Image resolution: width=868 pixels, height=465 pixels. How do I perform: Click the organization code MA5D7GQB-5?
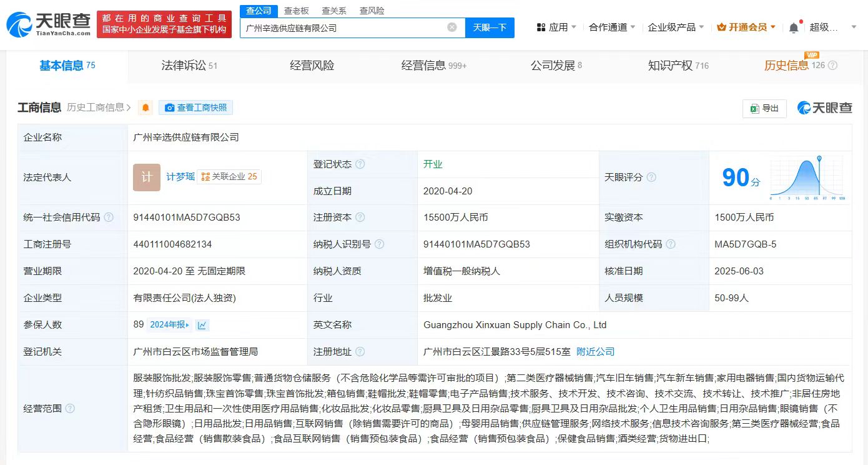point(746,244)
